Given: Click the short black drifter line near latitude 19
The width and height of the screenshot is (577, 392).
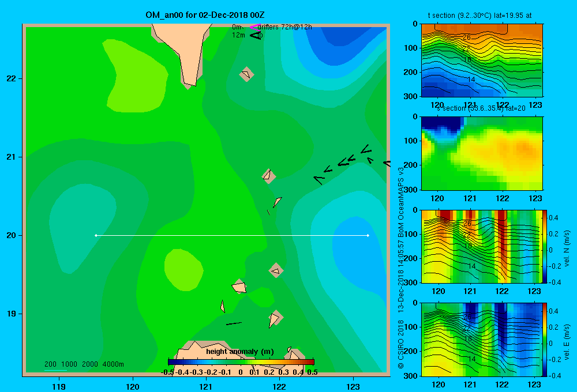Looking at the screenshot, I should [234, 323].
